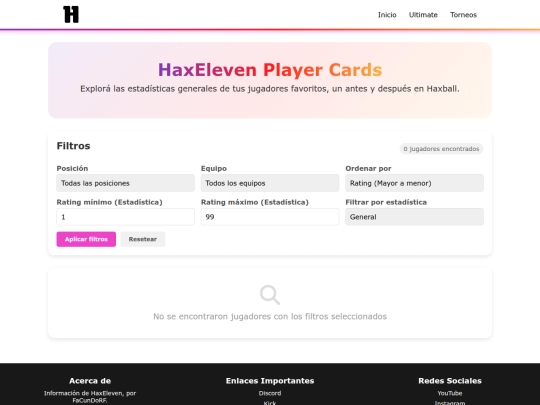Focus the Rating mínimo input field
540x405 pixels.
point(125,217)
